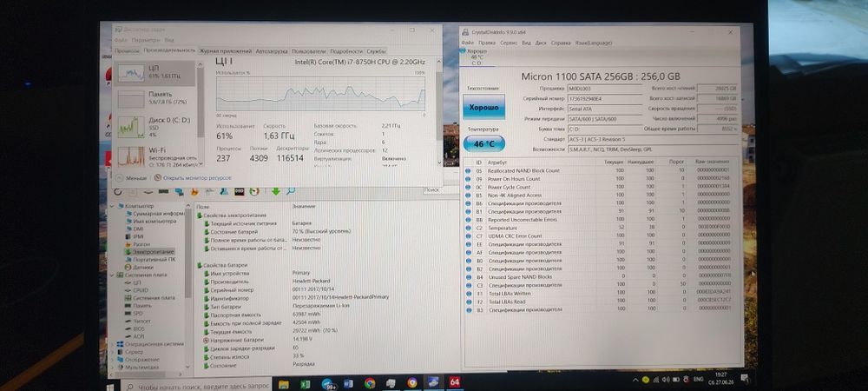Open Word from the taskbar
The height and width of the screenshot is (391, 868).
(x=348, y=383)
